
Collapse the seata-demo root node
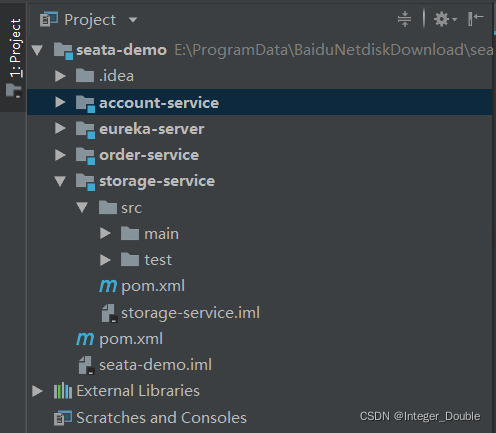coord(37,50)
